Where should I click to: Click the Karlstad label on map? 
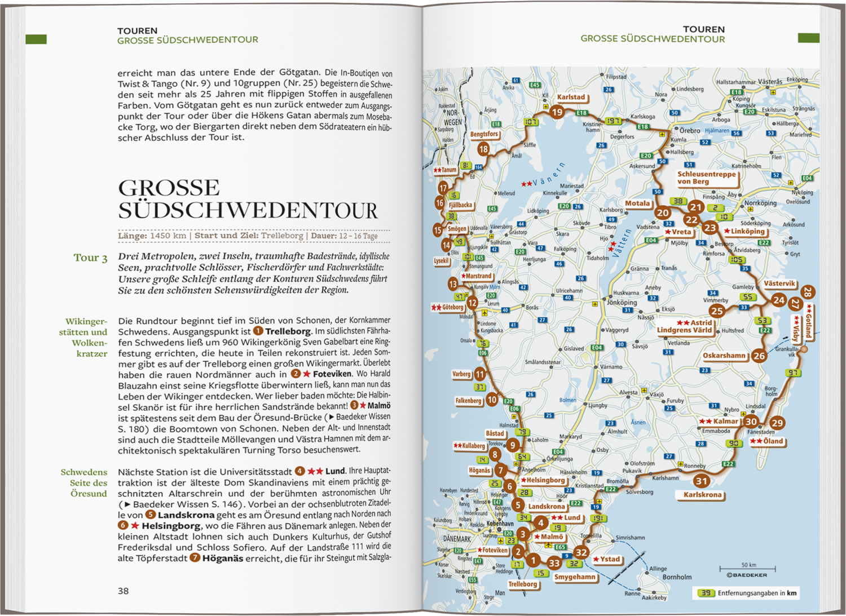point(571,97)
